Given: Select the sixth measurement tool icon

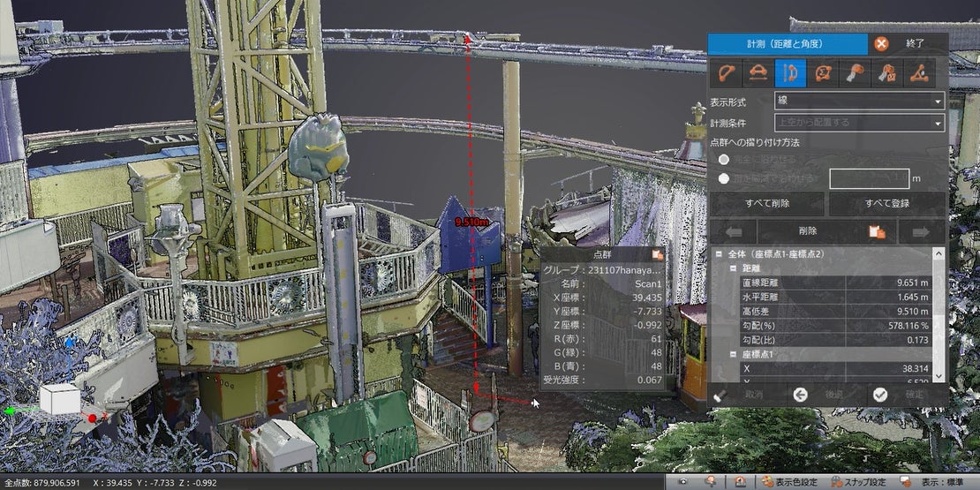Looking at the screenshot, I should tap(887, 73).
